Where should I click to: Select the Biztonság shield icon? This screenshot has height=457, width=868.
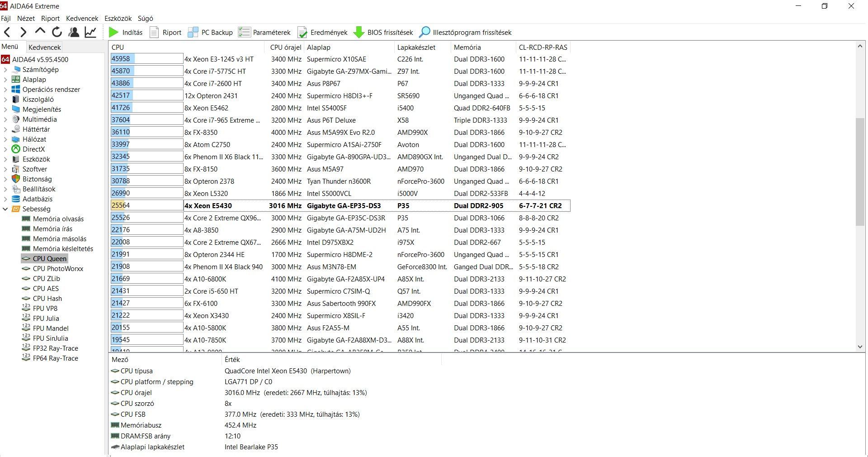pos(16,179)
